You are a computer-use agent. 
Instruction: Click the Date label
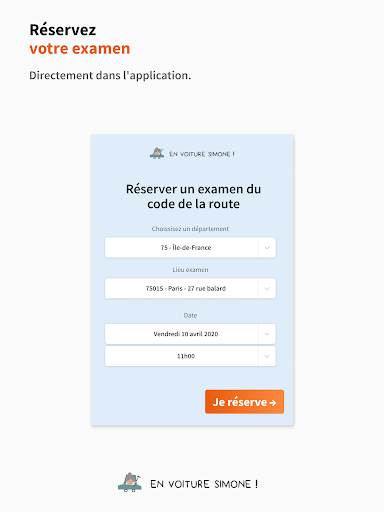pyautogui.click(x=190, y=315)
